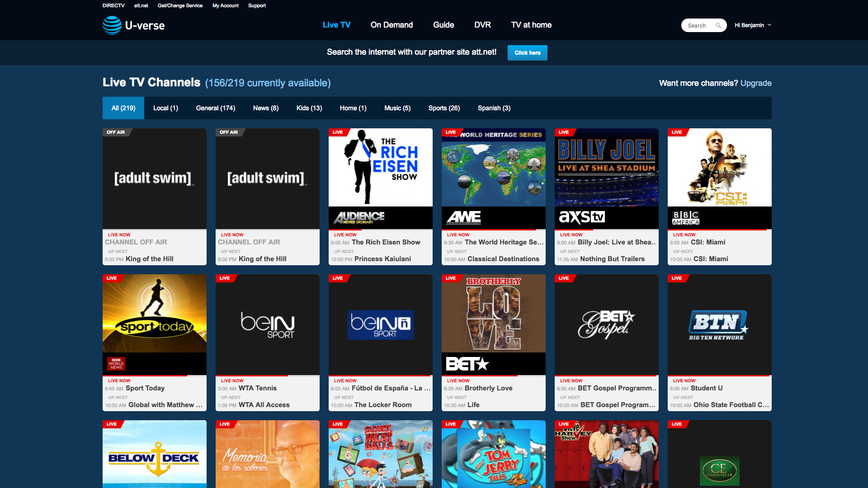
Task: Open the My Account top link
Action: [225, 5]
